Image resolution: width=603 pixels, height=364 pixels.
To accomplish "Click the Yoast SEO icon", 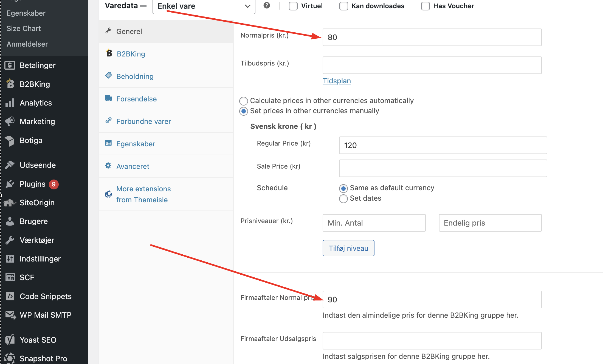I will tap(10, 340).
